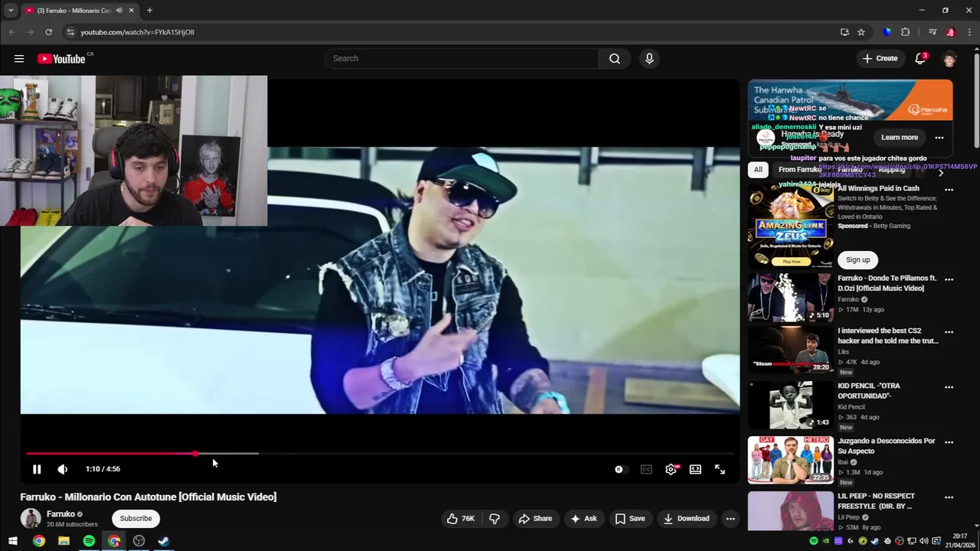Open options for Juzgando a Desconocidos video

(949, 442)
